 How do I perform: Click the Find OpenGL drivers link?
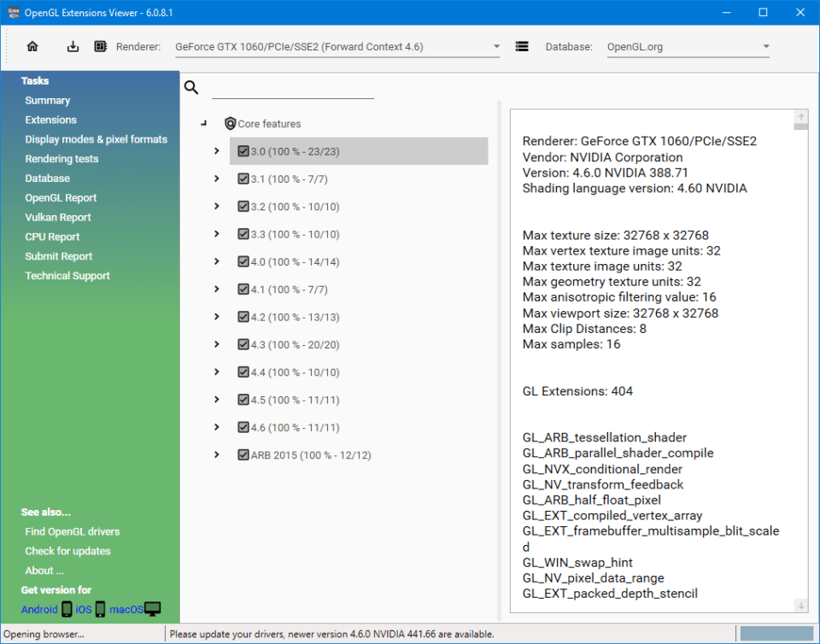point(72,532)
